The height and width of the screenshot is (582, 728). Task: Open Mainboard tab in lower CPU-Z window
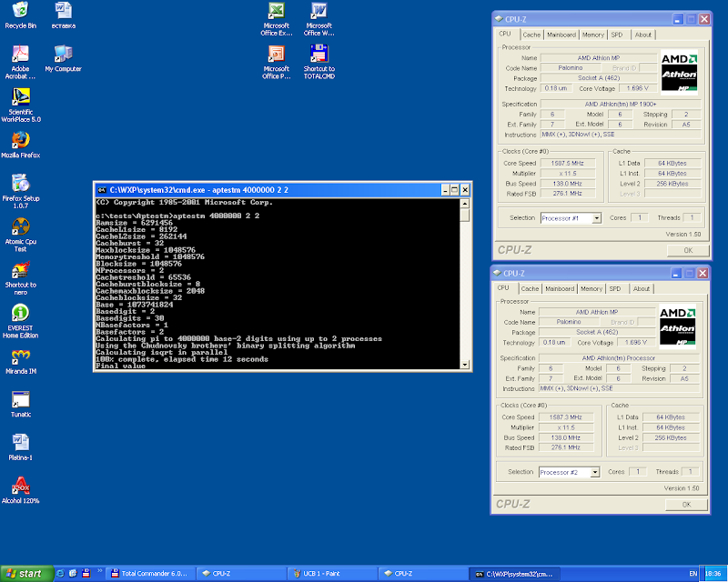point(560,288)
